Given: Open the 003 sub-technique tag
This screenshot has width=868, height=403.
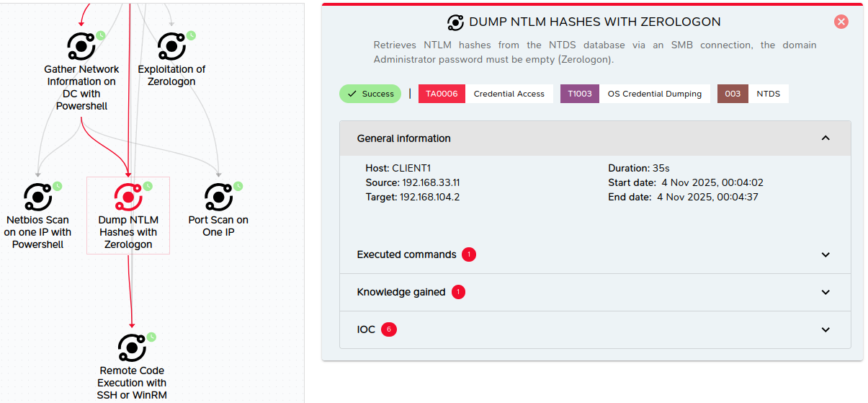Looking at the screenshot, I should click(733, 94).
